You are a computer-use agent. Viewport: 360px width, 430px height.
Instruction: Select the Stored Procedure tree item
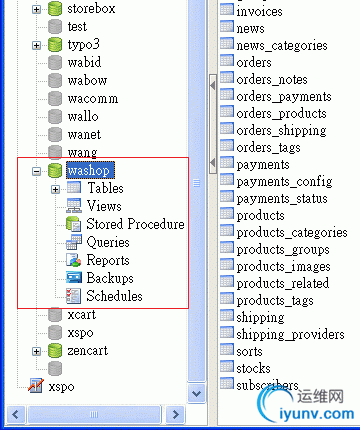coord(135,224)
